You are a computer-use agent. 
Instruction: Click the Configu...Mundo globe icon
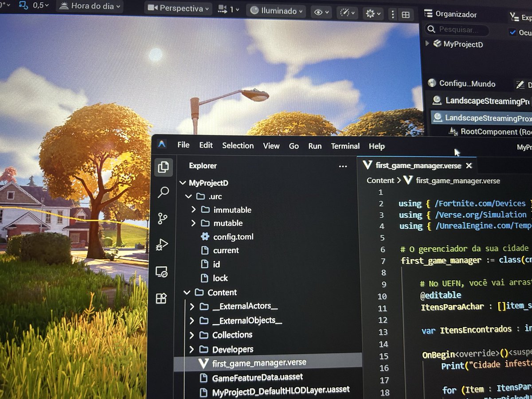[x=432, y=83]
